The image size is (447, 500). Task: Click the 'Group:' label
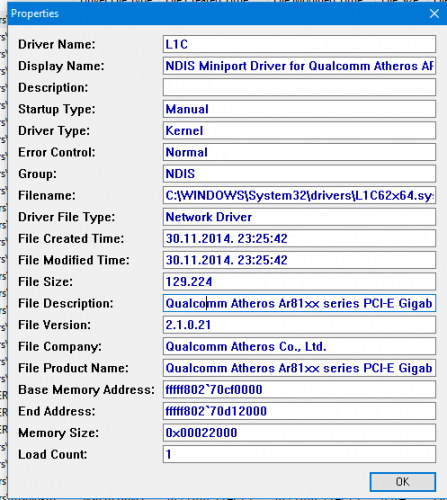(37, 174)
